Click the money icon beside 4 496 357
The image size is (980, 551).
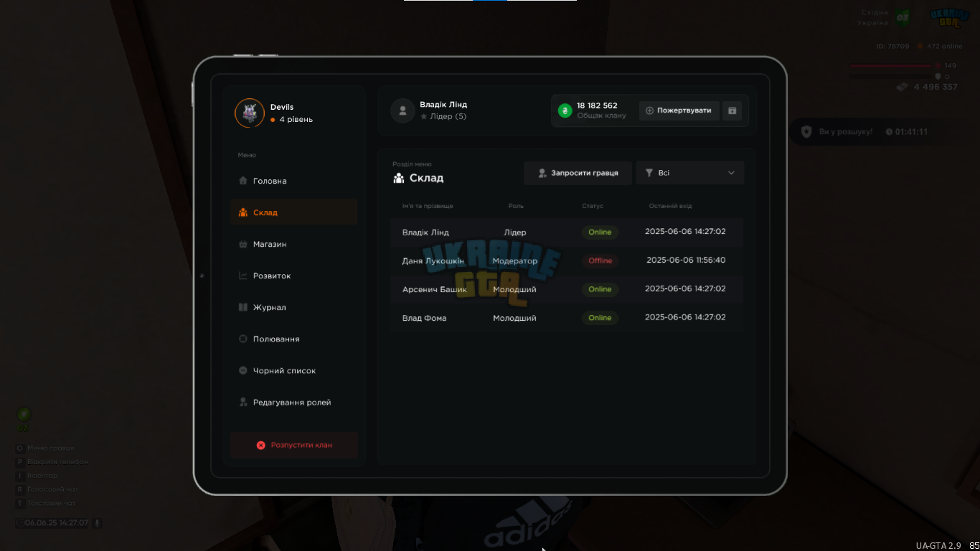tap(903, 87)
